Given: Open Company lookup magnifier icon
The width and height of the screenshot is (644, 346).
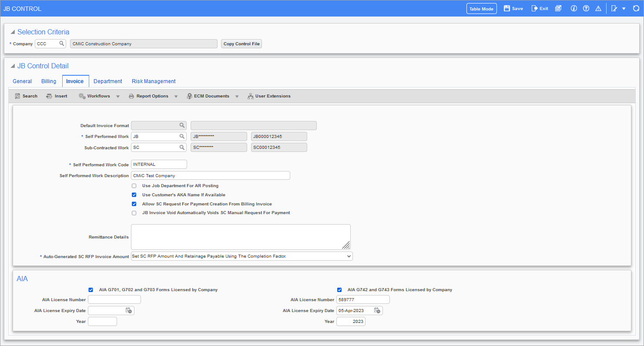Looking at the screenshot, I should pos(62,44).
